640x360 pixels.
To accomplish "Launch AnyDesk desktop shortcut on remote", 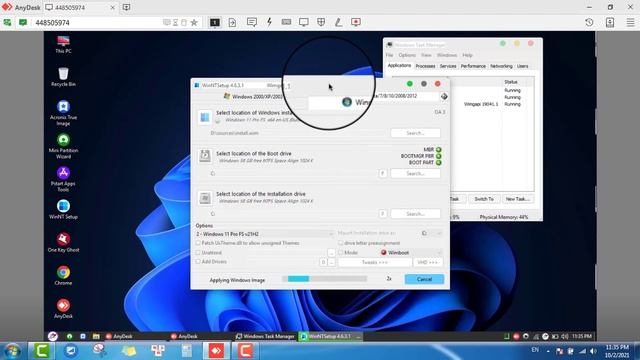I will tap(63, 309).
